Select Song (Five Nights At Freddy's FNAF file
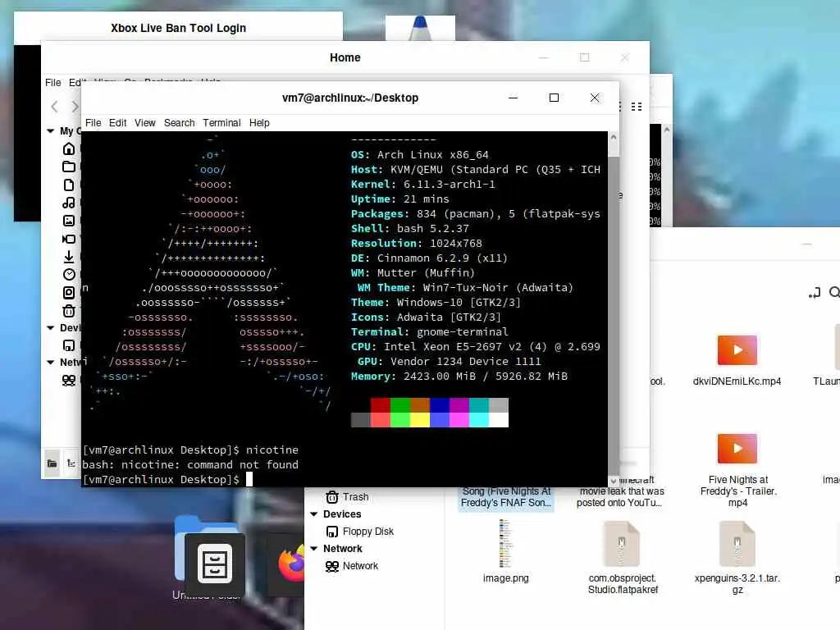The width and height of the screenshot is (840, 630). 505,497
